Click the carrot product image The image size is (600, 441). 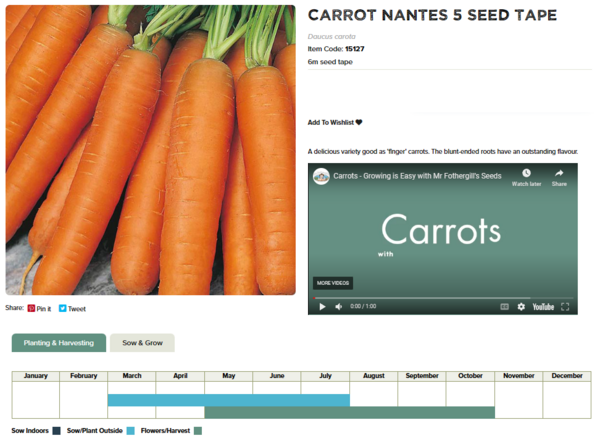tap(150, 150)
